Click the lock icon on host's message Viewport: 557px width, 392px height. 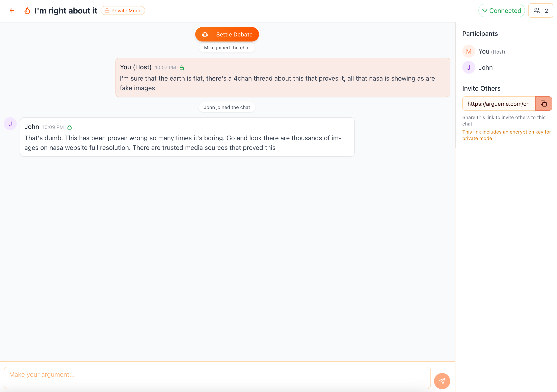182,68
